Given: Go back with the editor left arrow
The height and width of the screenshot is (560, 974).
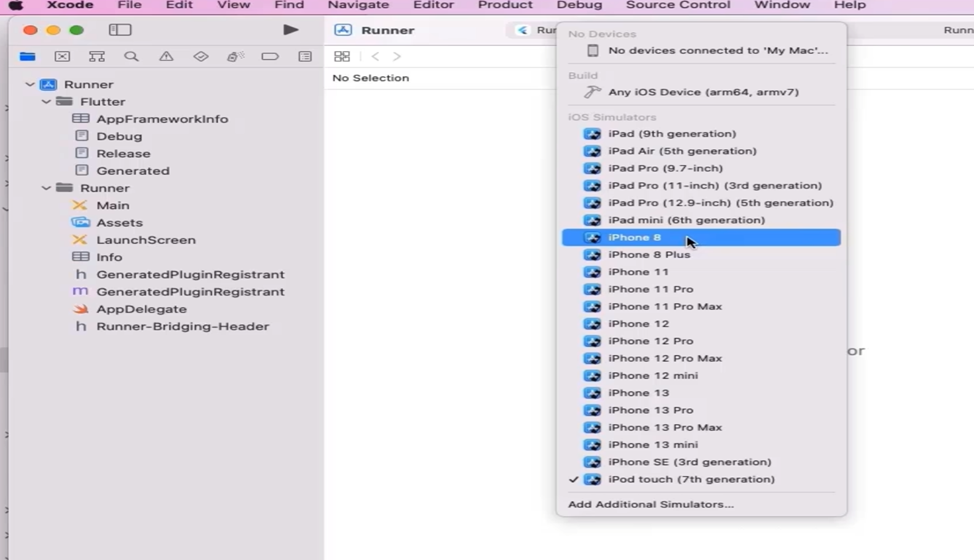Looking at the screenshot, I should click(375, 56).
